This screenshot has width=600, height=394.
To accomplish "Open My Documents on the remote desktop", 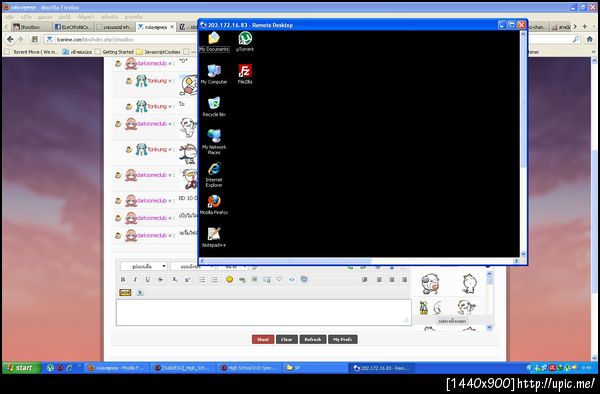I will point(214,42).
